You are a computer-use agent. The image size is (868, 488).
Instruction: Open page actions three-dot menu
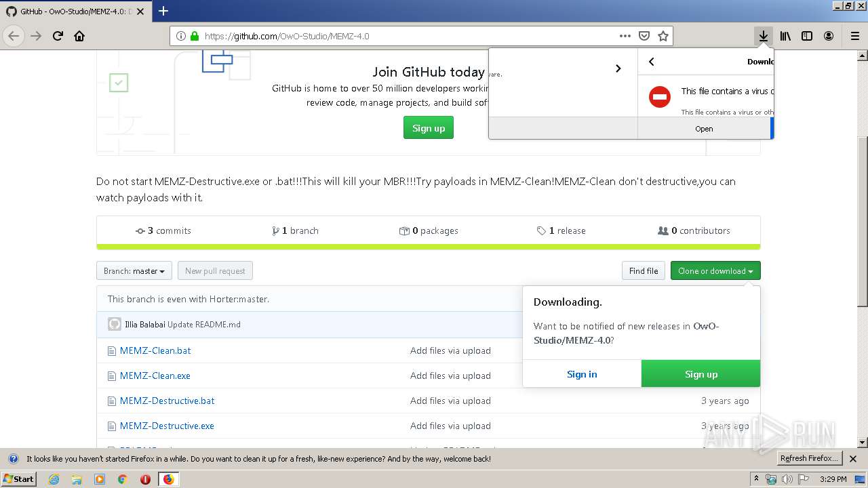[x=625, y=36]
